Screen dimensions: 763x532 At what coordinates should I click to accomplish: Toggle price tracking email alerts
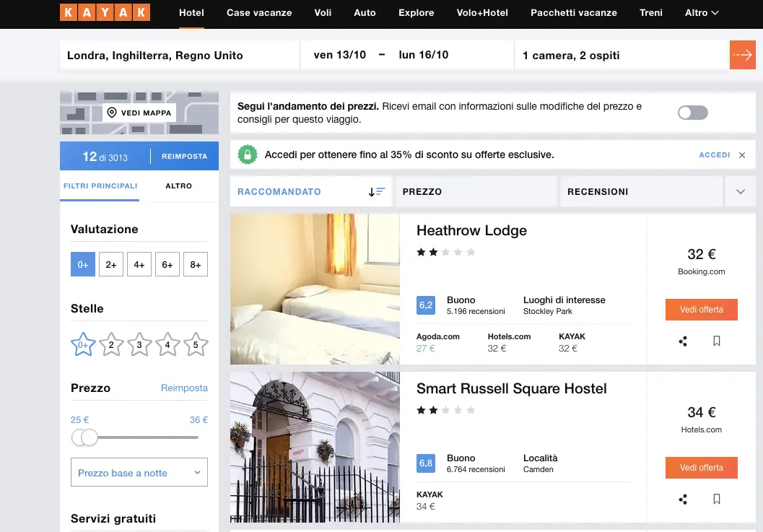click(x=692, y=113)
